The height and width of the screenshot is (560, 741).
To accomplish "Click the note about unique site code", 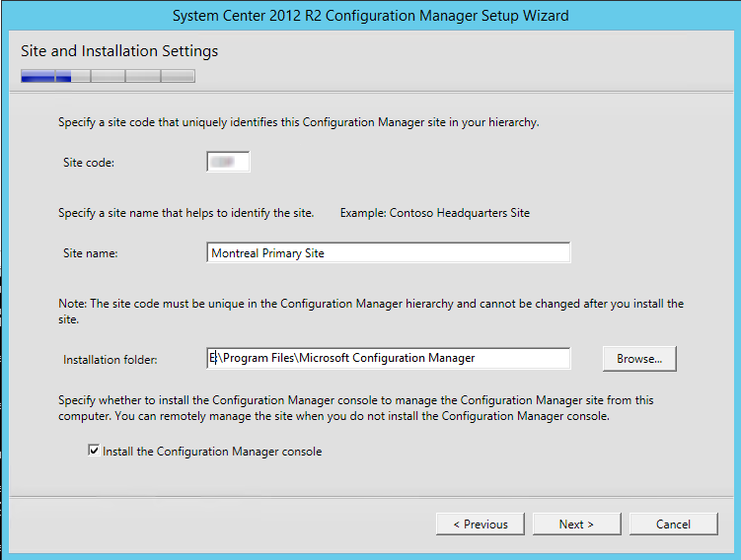I will [371, 312].
